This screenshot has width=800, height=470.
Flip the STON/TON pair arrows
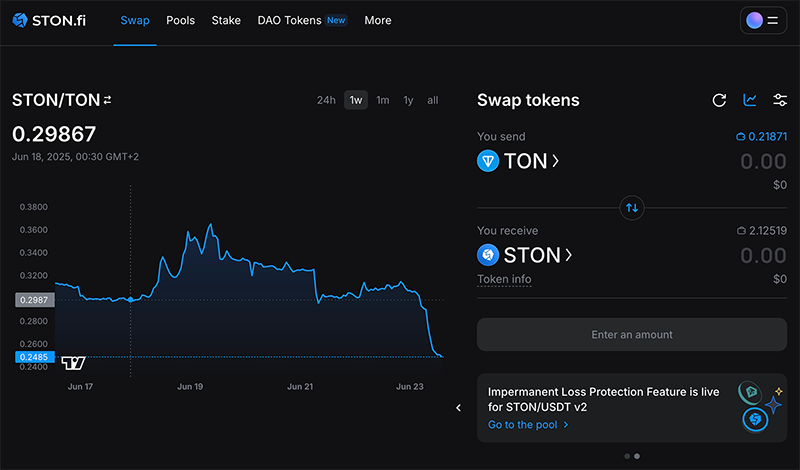click(107, 100)
